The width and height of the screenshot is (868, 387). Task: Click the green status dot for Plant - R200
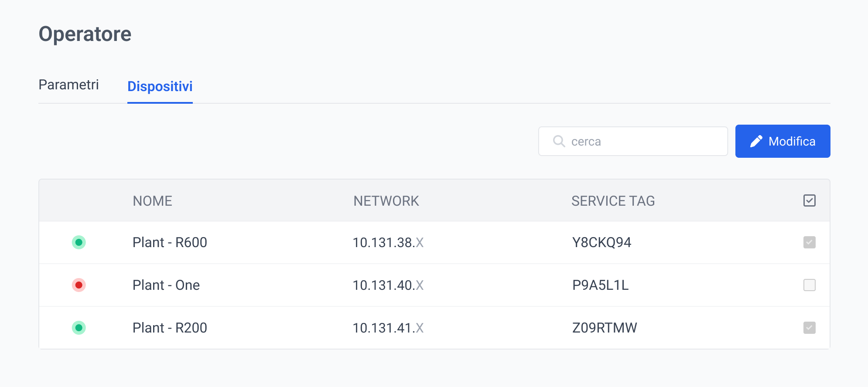(x=79, y=328)
